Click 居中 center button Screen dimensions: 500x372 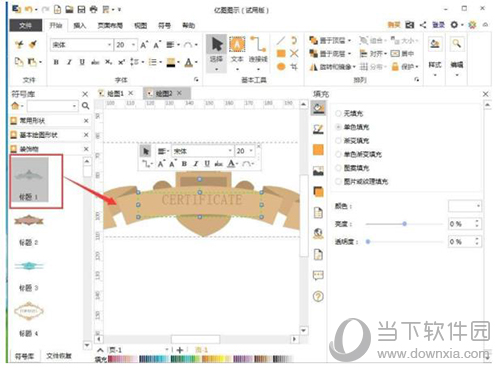click(403, 53)
